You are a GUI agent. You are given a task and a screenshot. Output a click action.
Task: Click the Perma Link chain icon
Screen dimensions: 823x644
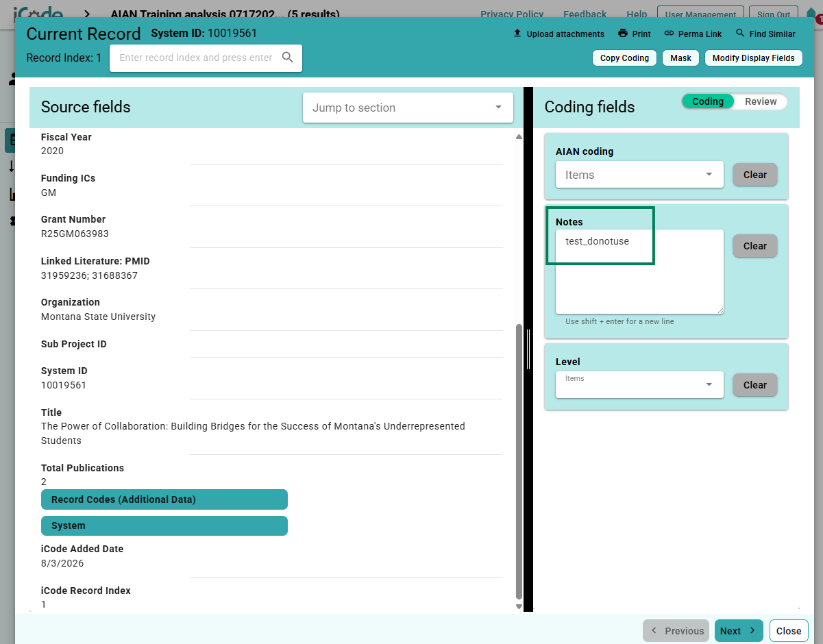point(669,34)
